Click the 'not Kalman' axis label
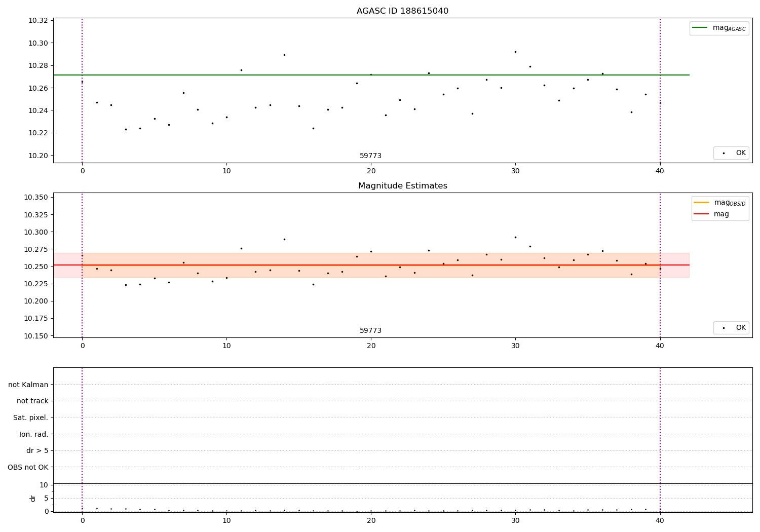 pyautogui.click(x=28, y=385)
